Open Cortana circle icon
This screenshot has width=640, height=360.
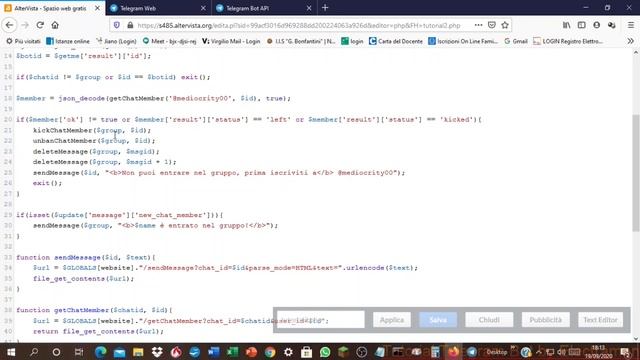tap(56, 352)
